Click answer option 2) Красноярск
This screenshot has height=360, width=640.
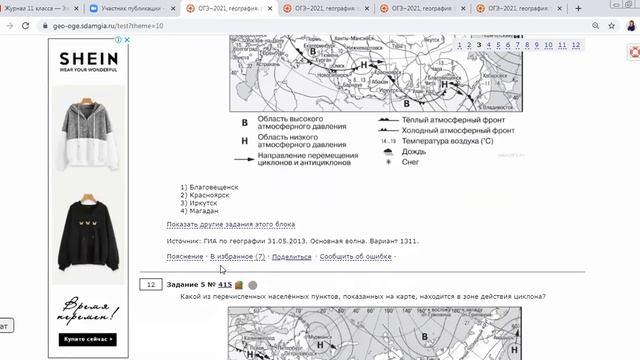(205, 195)
